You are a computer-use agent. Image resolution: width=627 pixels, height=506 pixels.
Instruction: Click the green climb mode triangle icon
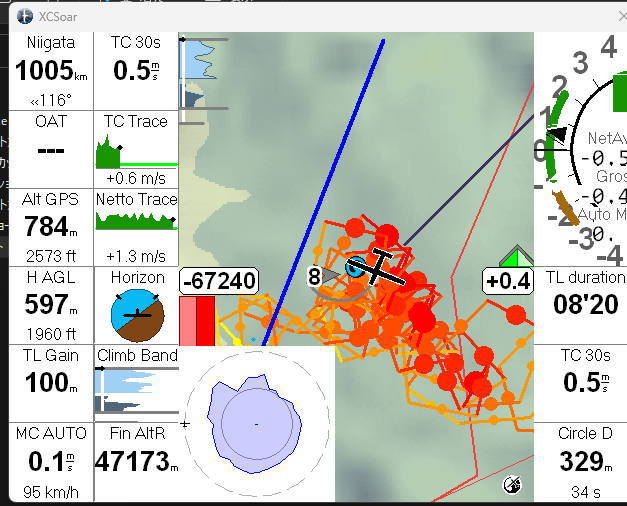pyautogui.click(x=517, y=256)
